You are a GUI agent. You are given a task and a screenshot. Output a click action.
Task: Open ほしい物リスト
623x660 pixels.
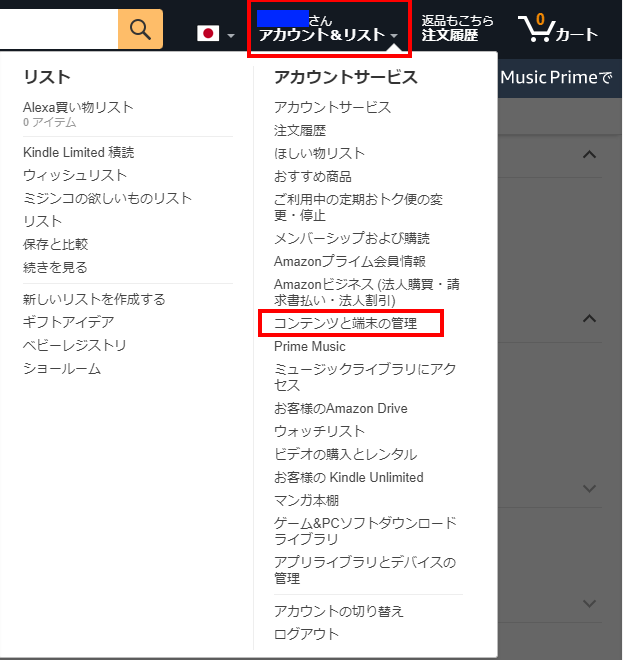pyautogui.click(x=319, y=153)
